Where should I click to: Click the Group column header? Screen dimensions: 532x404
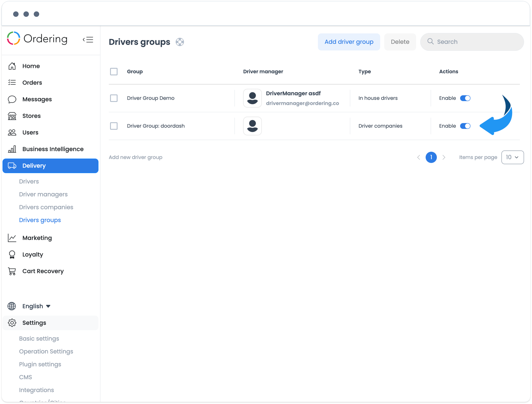coord(135,71)
